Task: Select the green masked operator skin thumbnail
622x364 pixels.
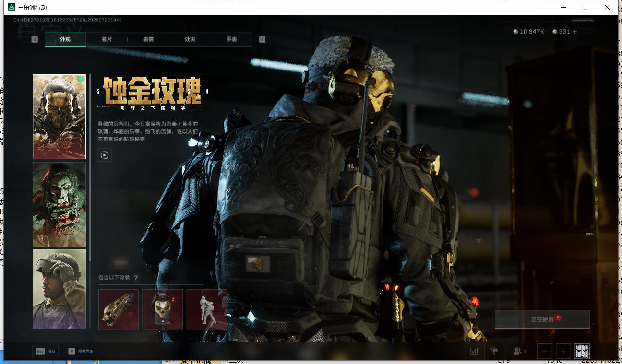Action: (59, 205)
